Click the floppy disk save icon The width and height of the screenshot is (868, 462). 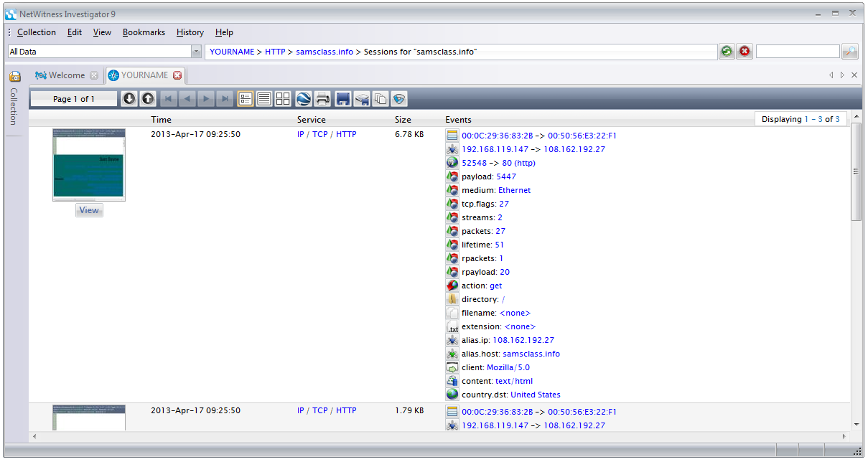coord(343,99)
